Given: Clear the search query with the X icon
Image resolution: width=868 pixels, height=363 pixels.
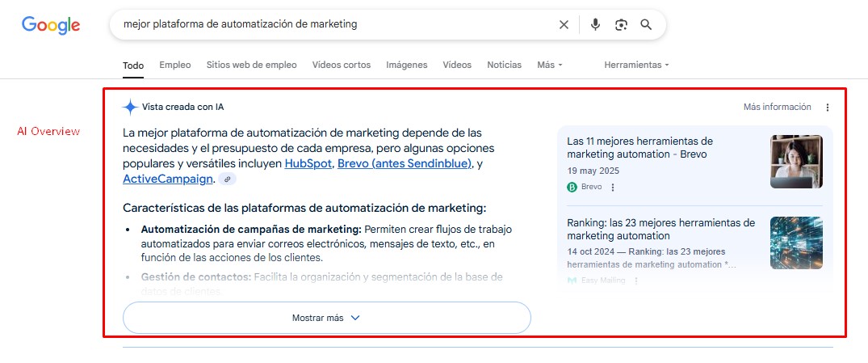Looking at the screenshot, I should [x=564, y=24].
